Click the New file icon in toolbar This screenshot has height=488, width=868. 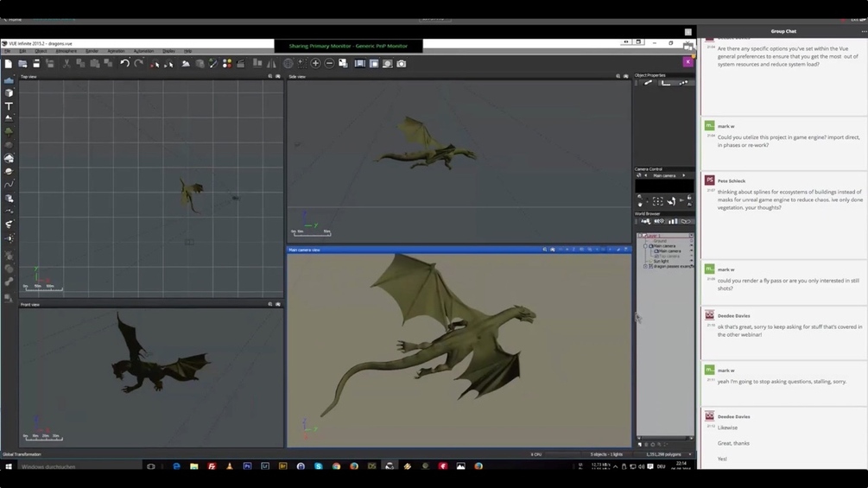9,64
